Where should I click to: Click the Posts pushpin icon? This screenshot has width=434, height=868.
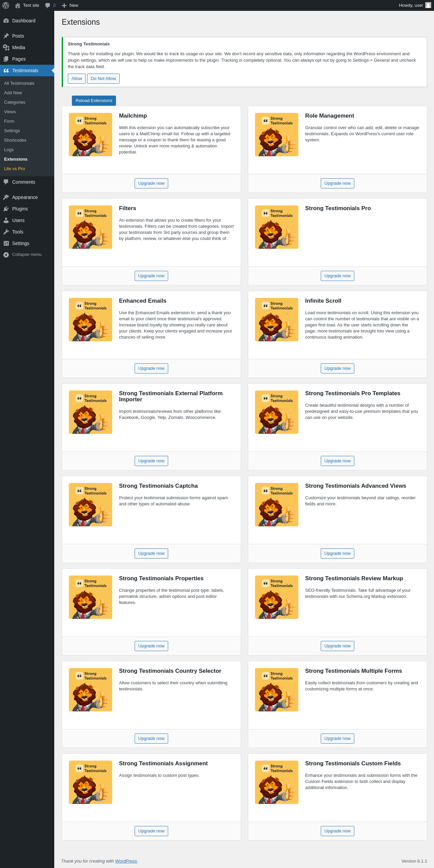click(6, 36)
